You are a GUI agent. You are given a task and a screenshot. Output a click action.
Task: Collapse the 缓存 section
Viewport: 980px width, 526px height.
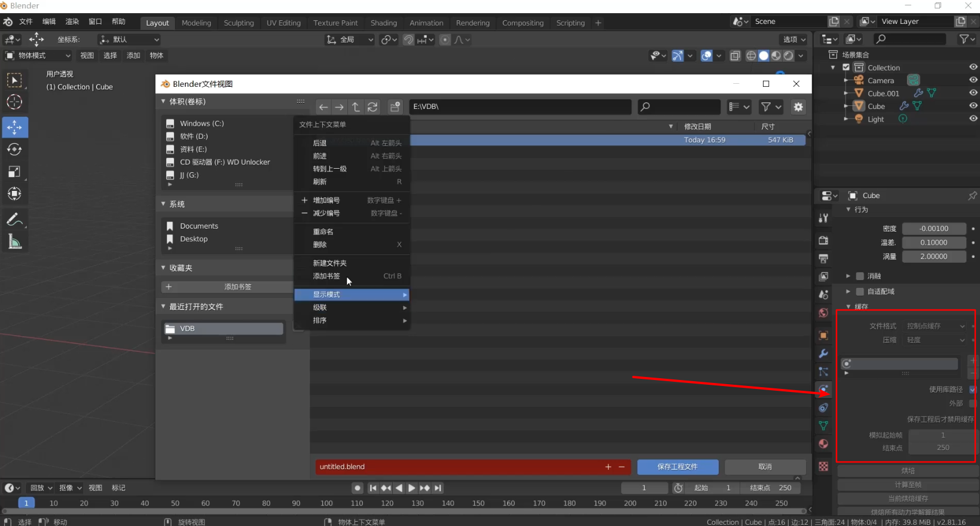[x=848, y=307]
